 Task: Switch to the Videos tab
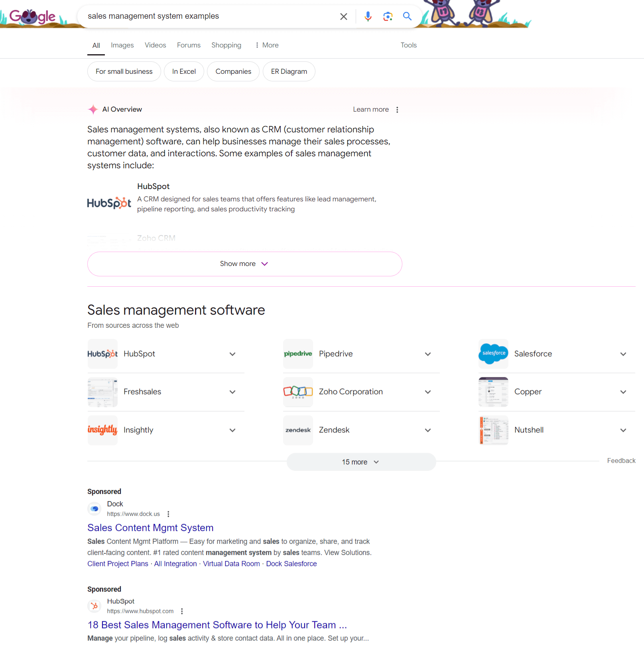click(x=156, y=45)
